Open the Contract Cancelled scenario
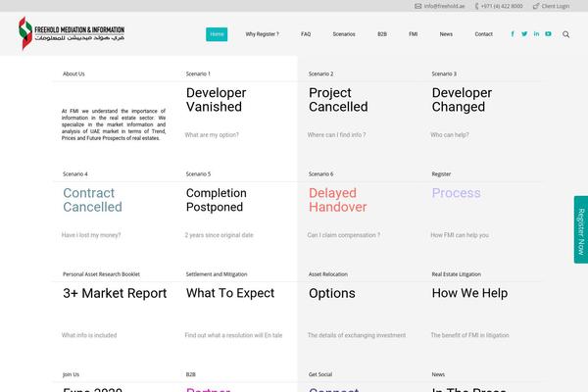 pyautogui.click(x=92, y=200)
